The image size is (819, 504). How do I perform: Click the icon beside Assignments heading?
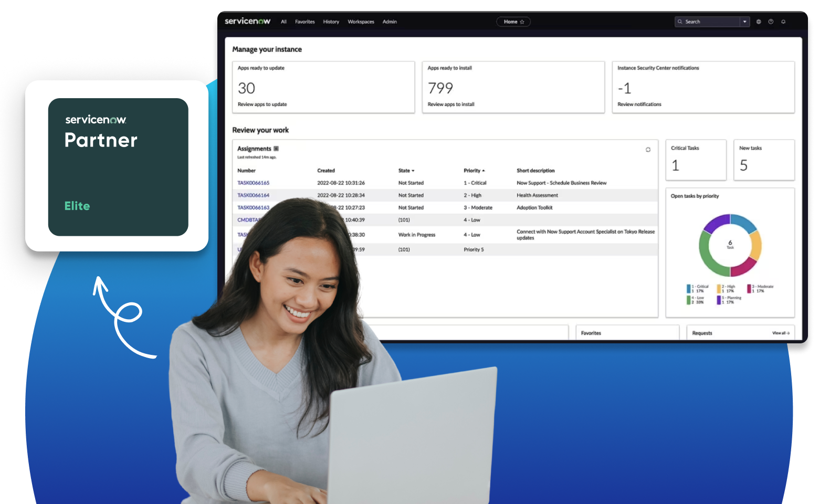coord(276,149)
